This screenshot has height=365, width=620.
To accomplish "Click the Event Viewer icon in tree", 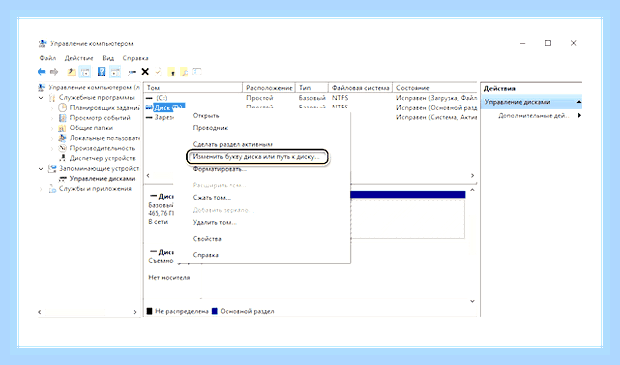I will point(62,118).
